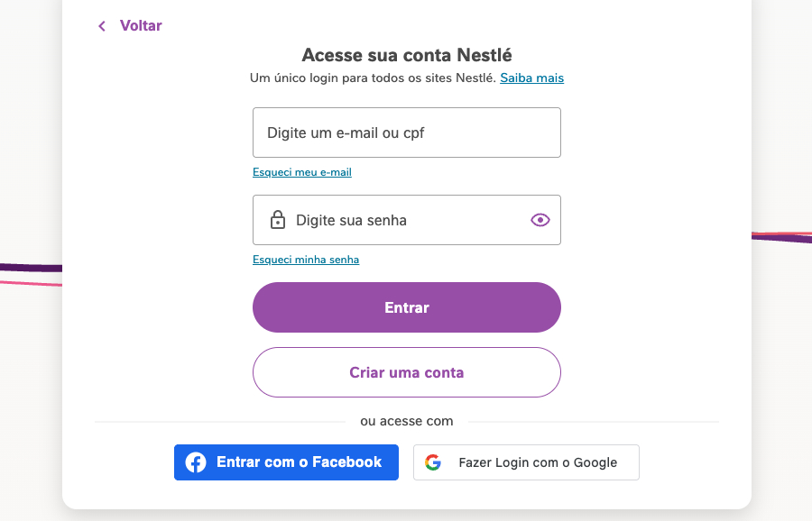This screenshot has width=812, height=521.
Task: Open the Saiba mais link
Action: point(531,78)
